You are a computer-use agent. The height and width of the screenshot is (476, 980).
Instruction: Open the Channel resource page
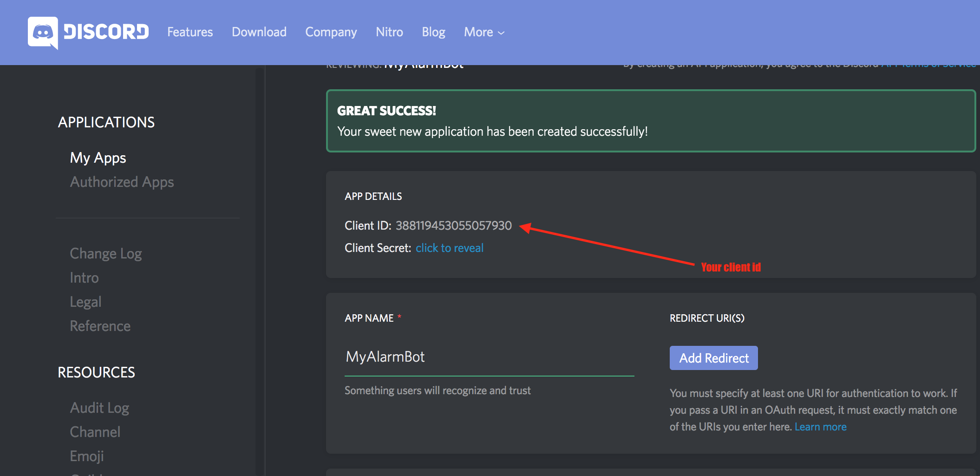click(95, 432)
